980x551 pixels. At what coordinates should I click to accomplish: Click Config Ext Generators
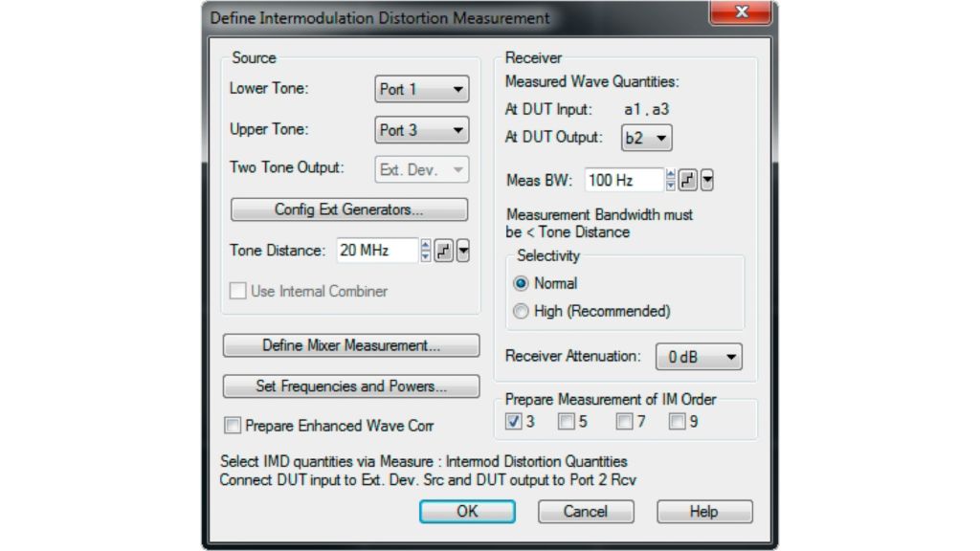pos(350,209)
